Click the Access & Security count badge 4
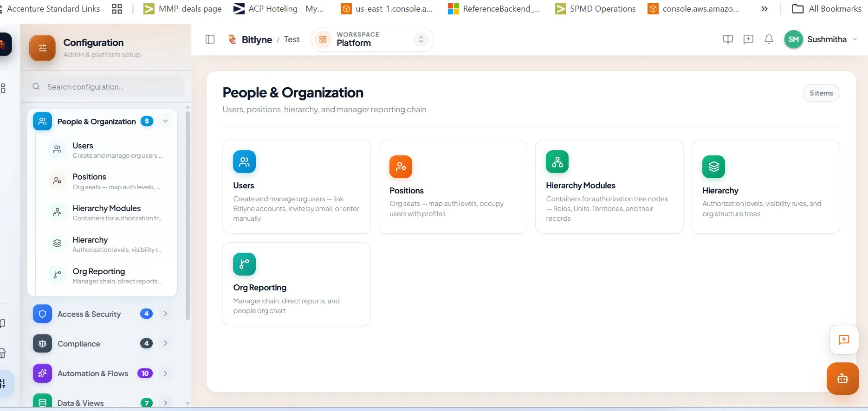The height and width of the screenshot is (411, 868). [146, 314]
